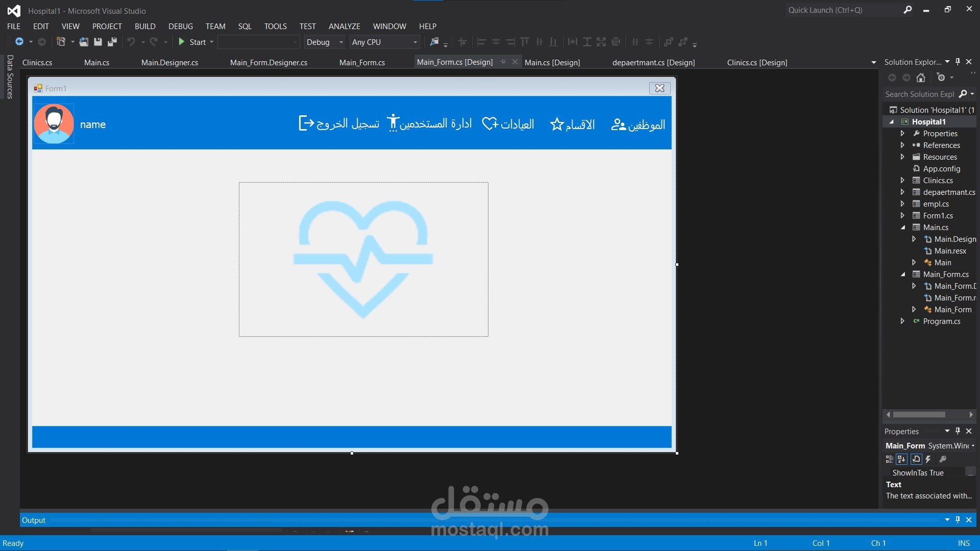Click the Save All toolbar icon
This screenshot has width=980, height=551.
pos(112,42)
